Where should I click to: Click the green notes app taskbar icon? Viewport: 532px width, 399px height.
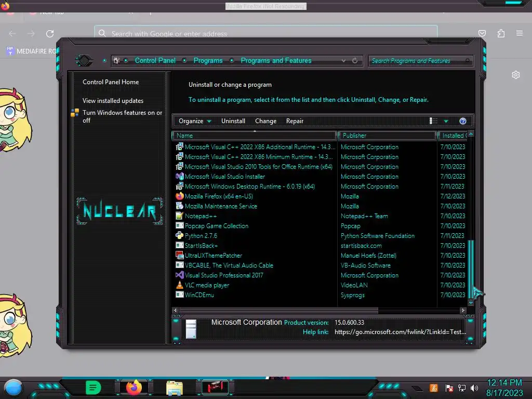94,388
